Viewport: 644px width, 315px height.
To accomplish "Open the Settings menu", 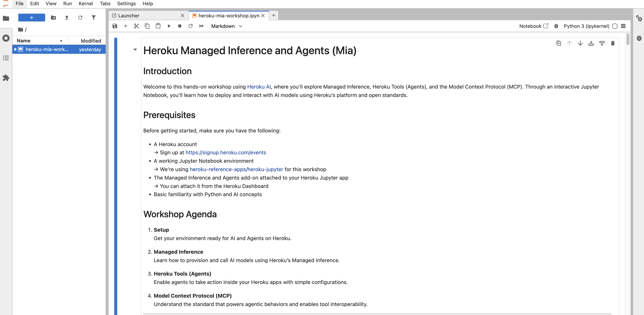I will [127, 4].
